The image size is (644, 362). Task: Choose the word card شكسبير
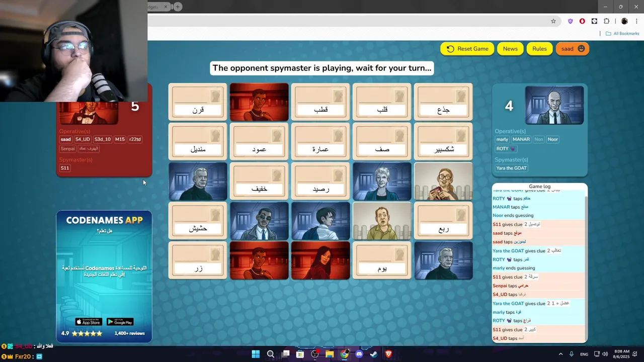tap(443, 142)
